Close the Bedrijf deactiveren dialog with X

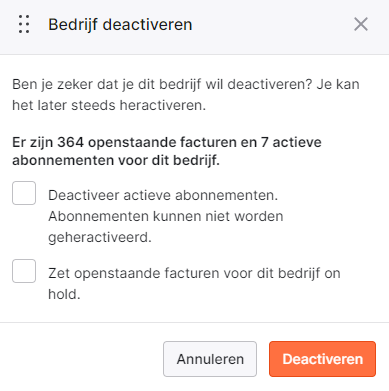[x=361, y=24]
